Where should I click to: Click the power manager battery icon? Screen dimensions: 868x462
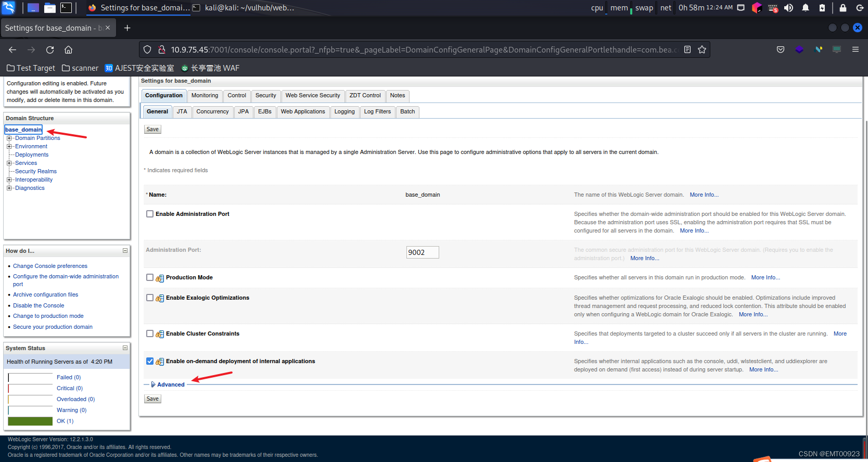pos(822,8)
